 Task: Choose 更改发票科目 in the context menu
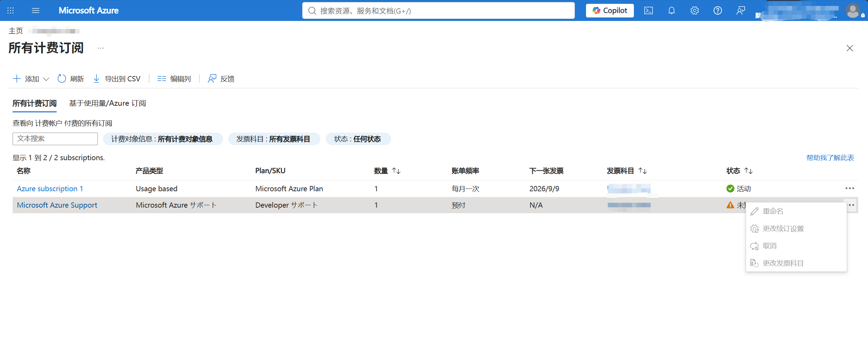point(796,263)
